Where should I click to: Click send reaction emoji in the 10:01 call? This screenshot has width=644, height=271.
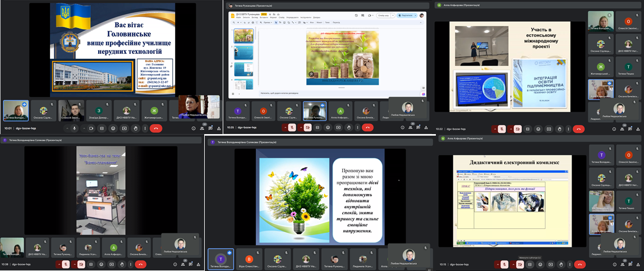[x=113, y=128]
